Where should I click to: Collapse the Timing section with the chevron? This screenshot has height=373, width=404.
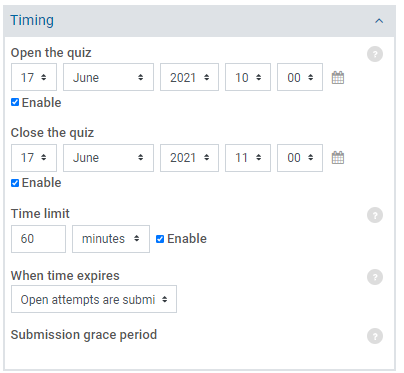click(379, 21)
